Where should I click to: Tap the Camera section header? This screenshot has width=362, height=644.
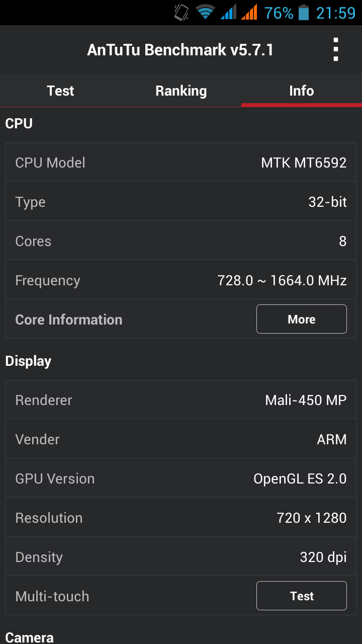[x=29, y=636]
